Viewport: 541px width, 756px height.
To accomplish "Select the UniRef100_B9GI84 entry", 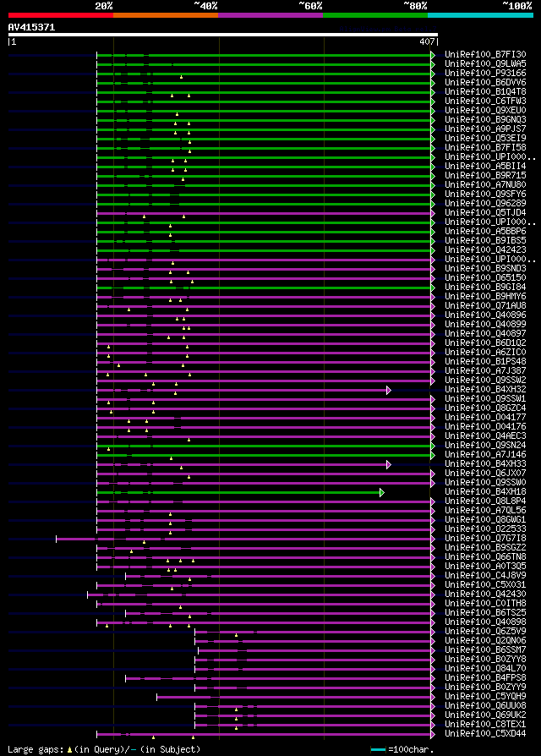I will tap(485, 288).
